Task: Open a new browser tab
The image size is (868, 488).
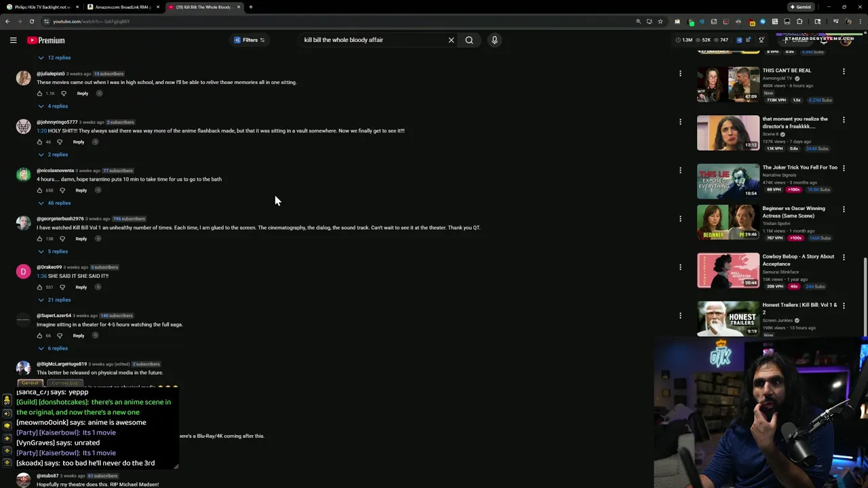Action: (x=251, y=7)
